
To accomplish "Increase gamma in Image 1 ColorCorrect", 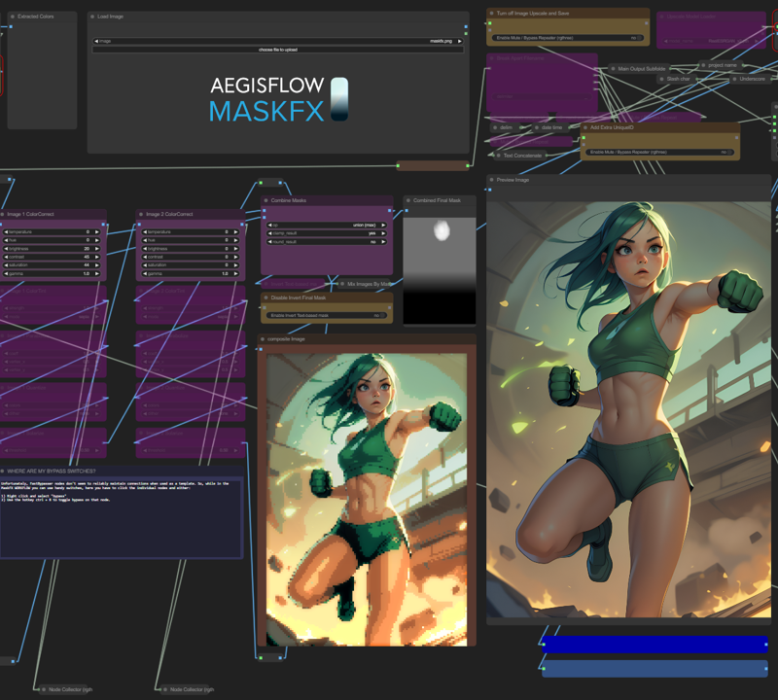I will point(96,274).
